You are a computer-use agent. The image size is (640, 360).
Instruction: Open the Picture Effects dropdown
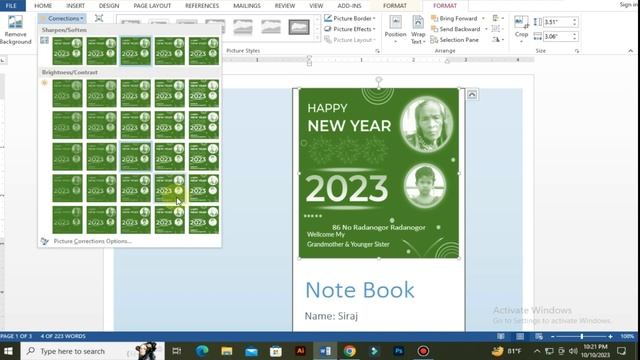(x=350, y=29)
